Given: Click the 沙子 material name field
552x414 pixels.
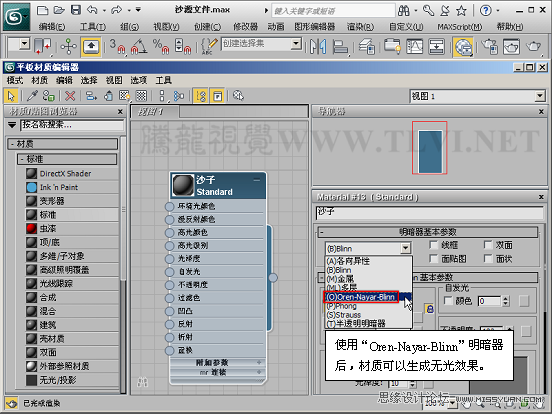Looking at the screenshot, I should pyautogui.click(x=429, y=213).
